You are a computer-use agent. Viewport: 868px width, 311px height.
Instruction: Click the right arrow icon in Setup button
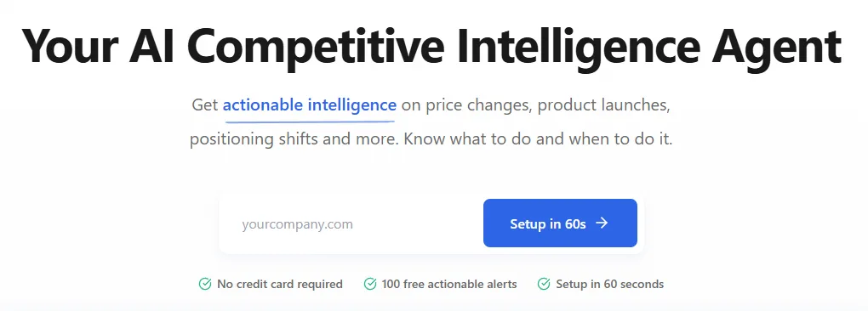(x=602, y=223)
